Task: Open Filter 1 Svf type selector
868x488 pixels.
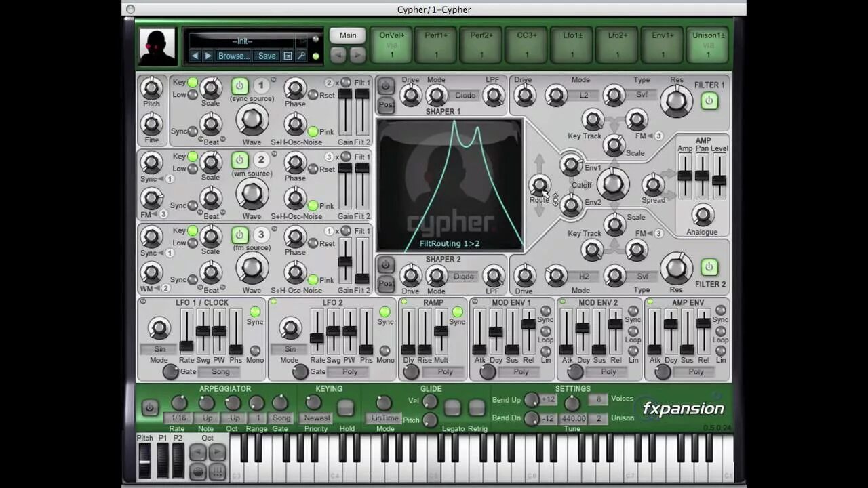Action: tap(642, 95)
